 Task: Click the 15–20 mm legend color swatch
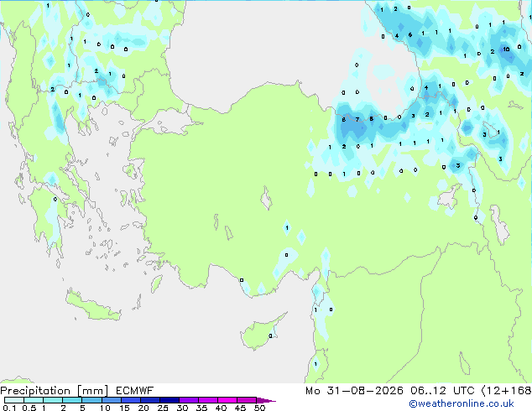coord(130,400)
